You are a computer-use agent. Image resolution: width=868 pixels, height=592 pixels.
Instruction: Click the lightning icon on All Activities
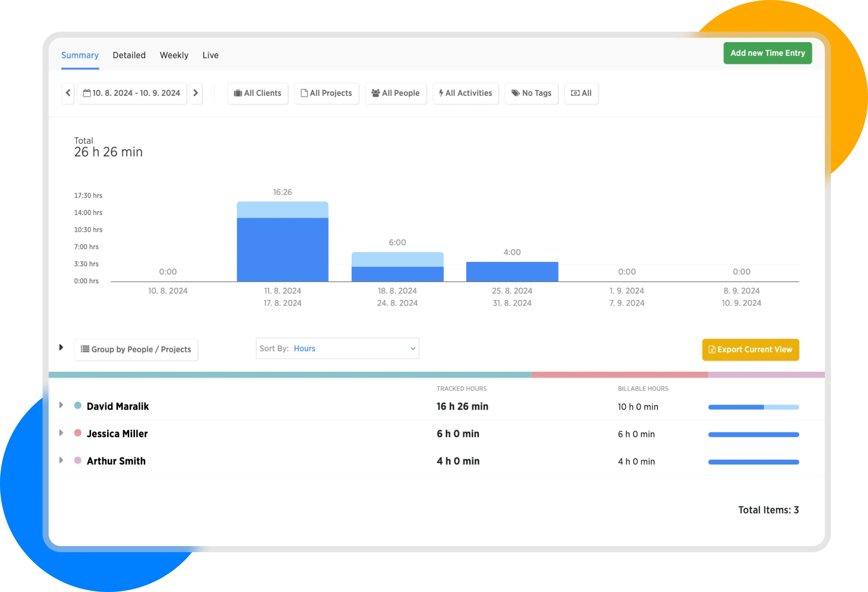click(x=441, y=93)
